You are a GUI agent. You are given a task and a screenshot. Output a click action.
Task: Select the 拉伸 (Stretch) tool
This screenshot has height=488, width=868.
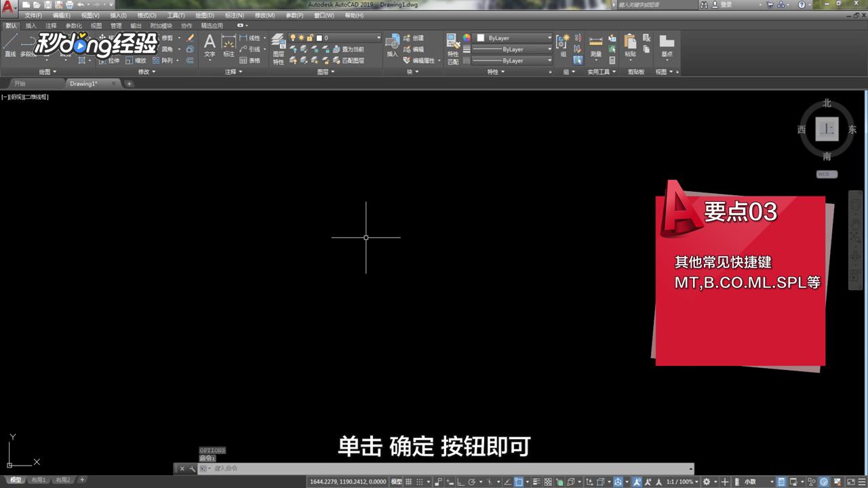pyautogui.click(x=108, y=60)
